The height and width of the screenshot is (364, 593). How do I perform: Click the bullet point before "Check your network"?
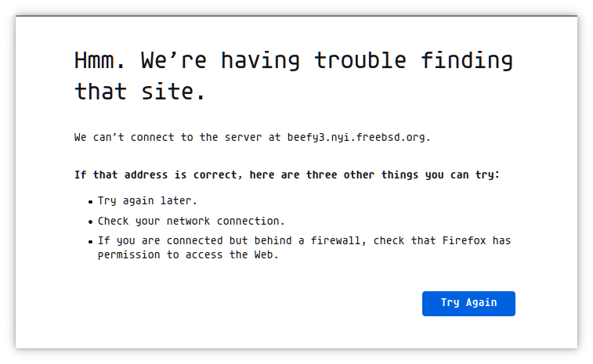point(91,222)
